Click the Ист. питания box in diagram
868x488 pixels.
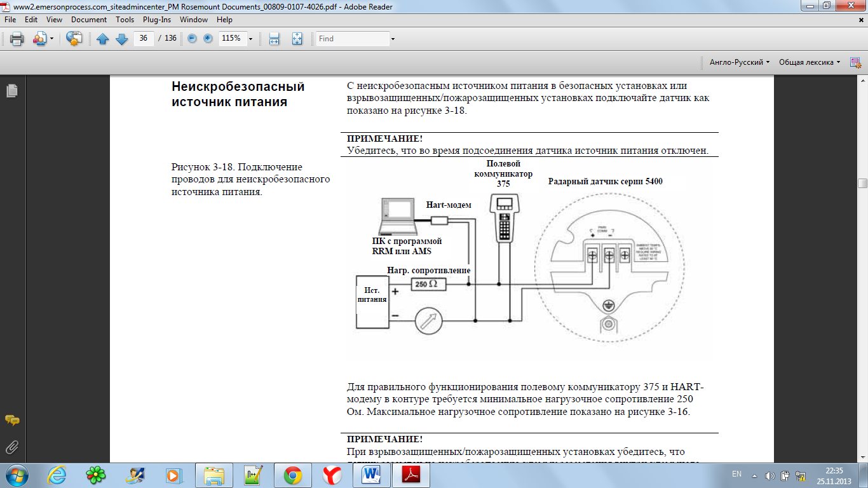(372, 302)
